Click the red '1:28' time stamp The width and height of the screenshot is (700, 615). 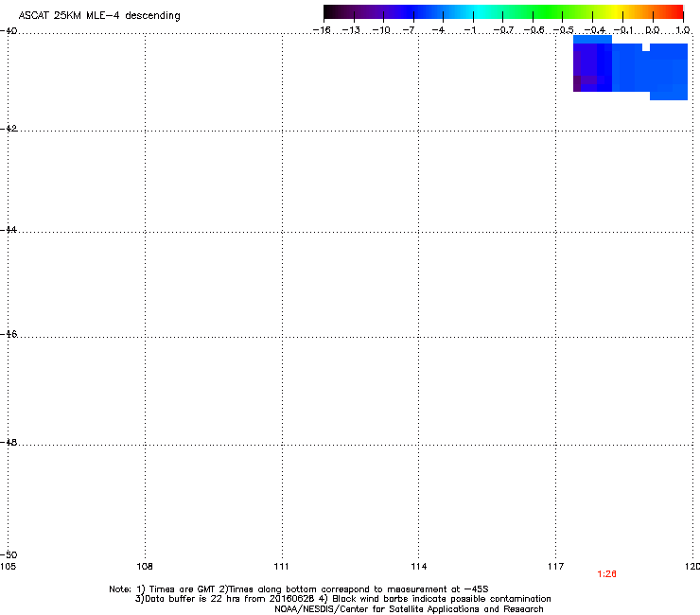606,574
